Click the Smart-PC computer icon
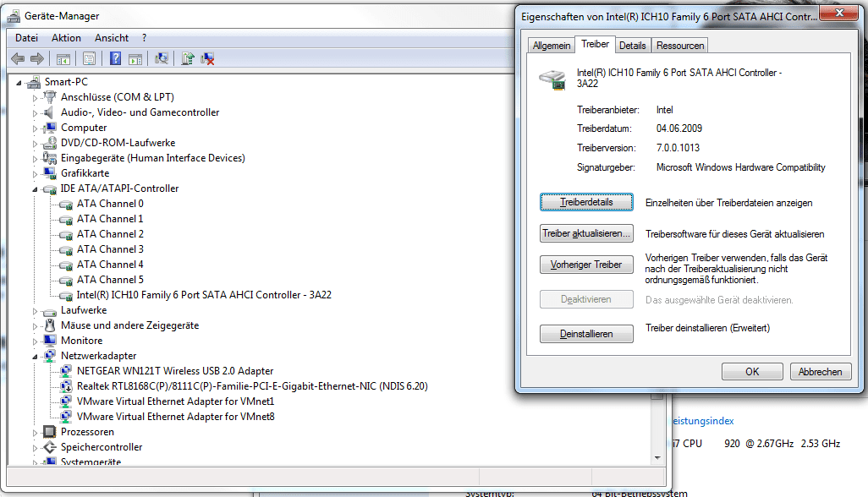This screenshot has width=868, height=497. click(34, 82)
